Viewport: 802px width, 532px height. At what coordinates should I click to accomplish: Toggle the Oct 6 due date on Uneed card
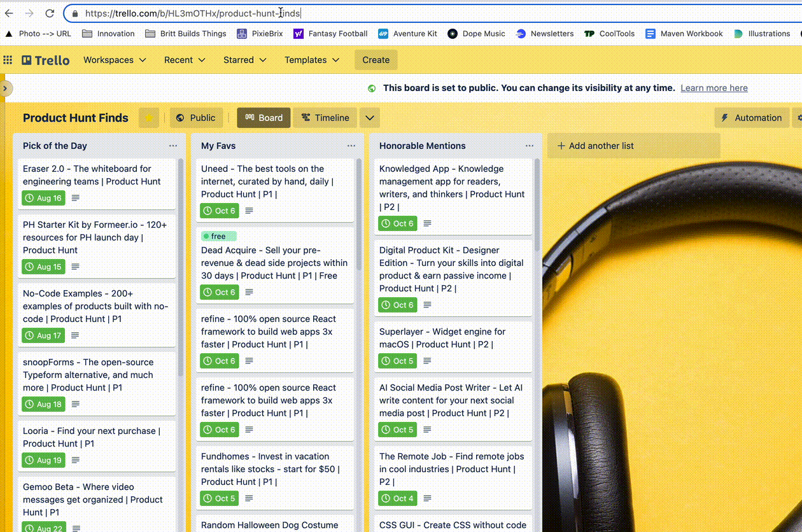[219, 211]
